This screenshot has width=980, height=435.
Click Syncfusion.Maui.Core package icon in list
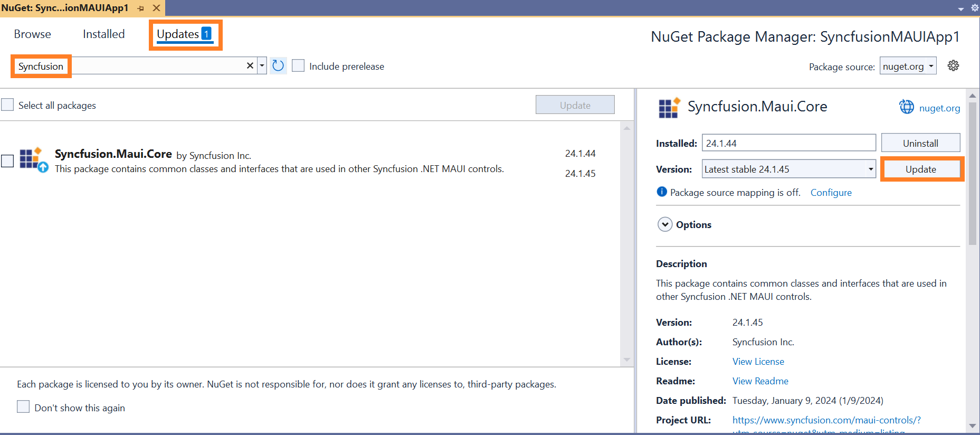34,160
